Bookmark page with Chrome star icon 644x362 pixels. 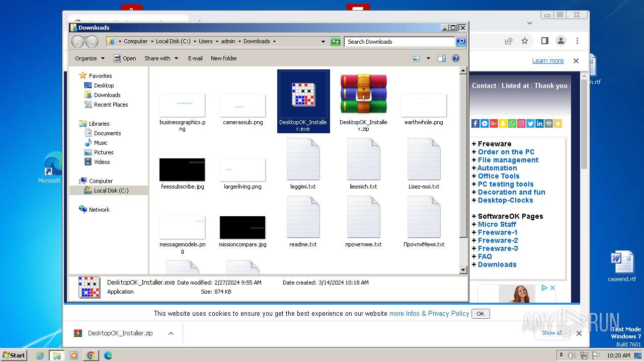click(x=525, y=41)
